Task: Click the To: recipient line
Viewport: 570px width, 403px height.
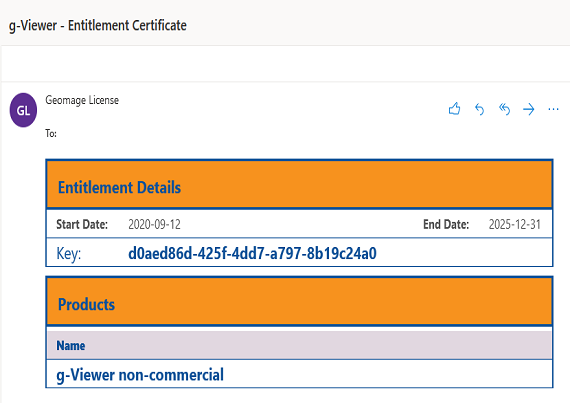Action: click(51, 133)
